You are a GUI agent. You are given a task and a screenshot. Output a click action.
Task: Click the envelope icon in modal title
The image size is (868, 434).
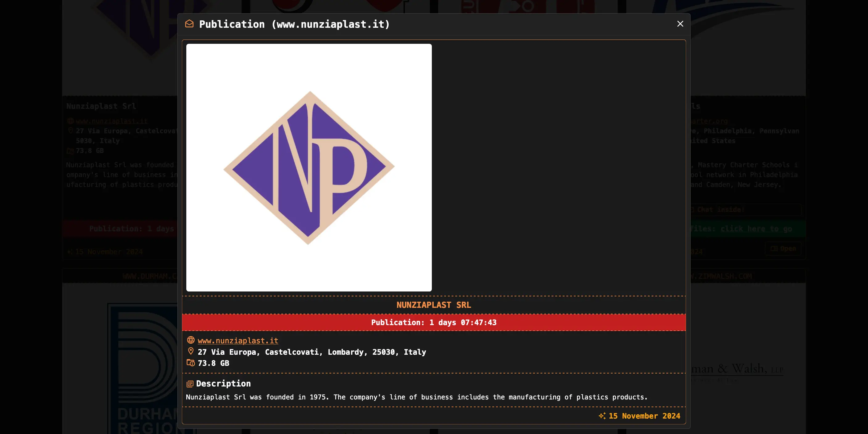(189, 24)
